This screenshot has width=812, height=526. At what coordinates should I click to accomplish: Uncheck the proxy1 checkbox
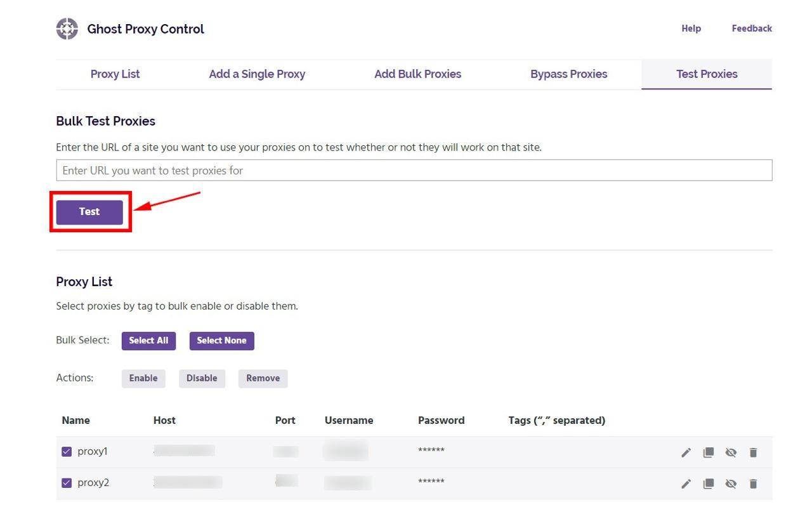[x=67, y=452]
